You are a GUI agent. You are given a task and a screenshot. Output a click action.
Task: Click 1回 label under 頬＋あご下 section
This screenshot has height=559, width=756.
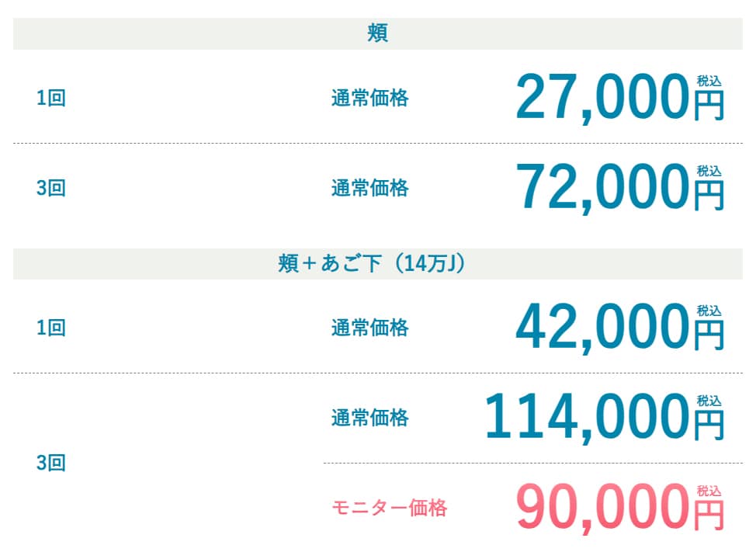50,328
